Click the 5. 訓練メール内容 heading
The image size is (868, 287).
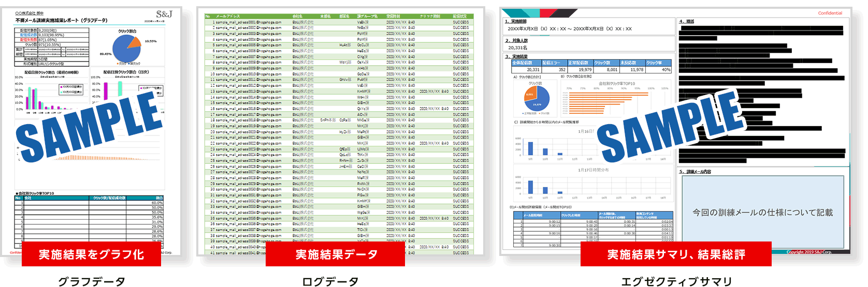[696, 171]
